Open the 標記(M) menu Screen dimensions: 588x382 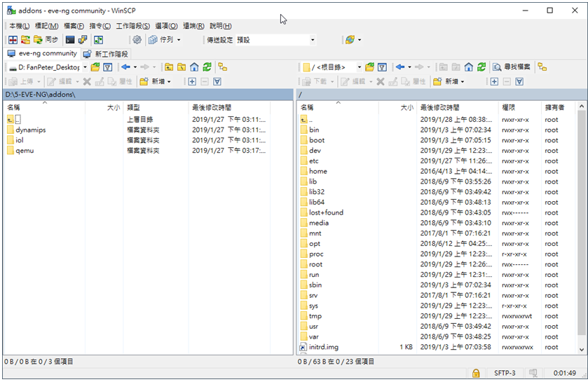tap(46, 26)
